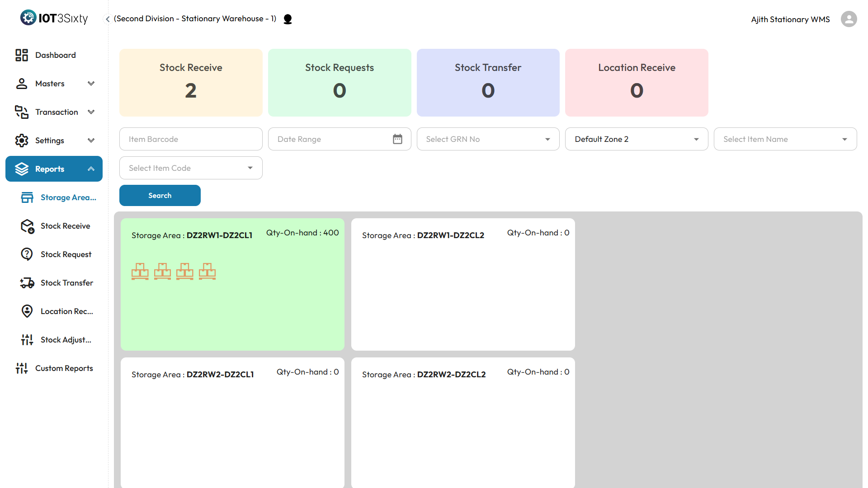The image size is (868, 488).
Task: Click the Stock Receive summary card
Action: (x=190, y=83)
